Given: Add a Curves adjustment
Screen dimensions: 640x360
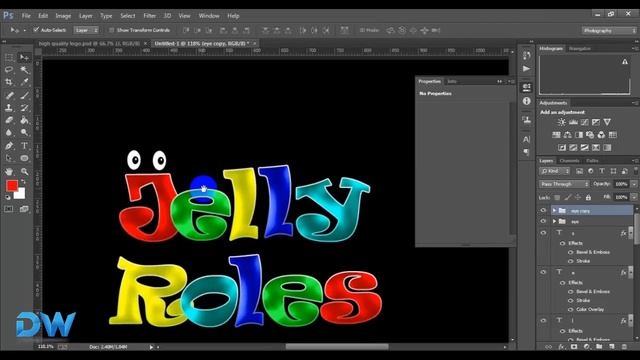Looking at the screenshot, I should click(x=584, y=122).
